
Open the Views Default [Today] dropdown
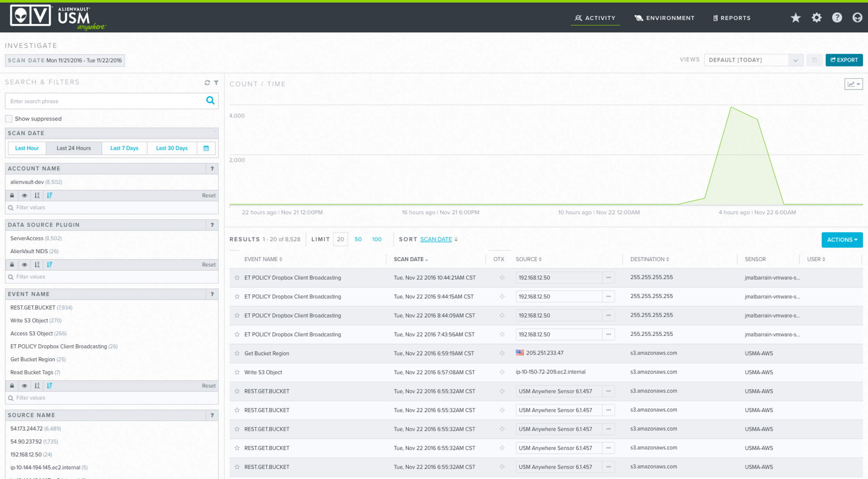(x=753, y=60)
